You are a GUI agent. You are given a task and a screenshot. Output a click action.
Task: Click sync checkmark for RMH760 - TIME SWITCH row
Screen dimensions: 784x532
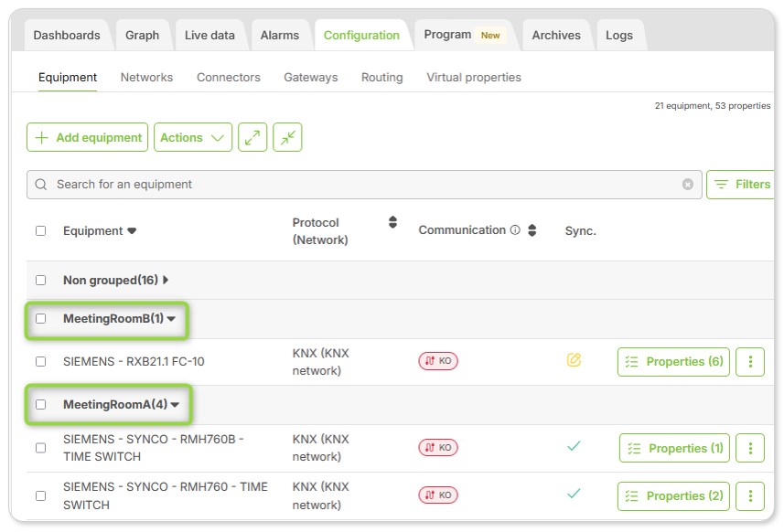coord(574,494)
